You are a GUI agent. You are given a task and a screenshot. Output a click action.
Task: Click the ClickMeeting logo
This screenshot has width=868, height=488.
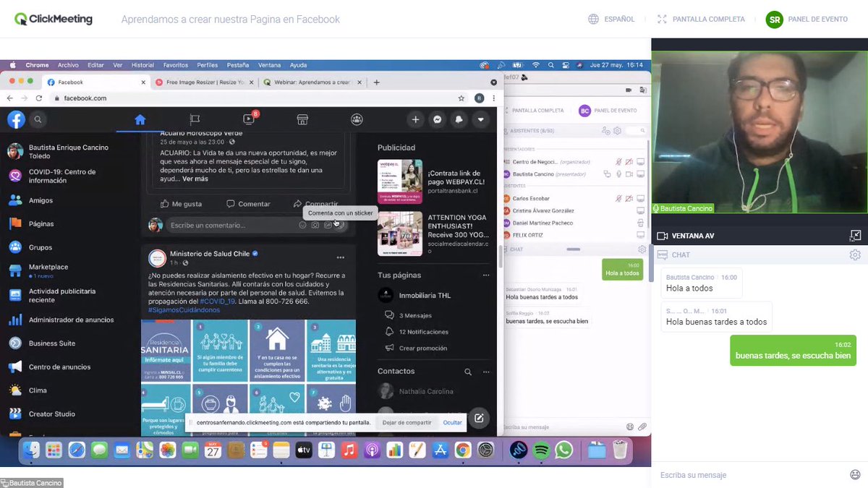[x=54, y=19]
